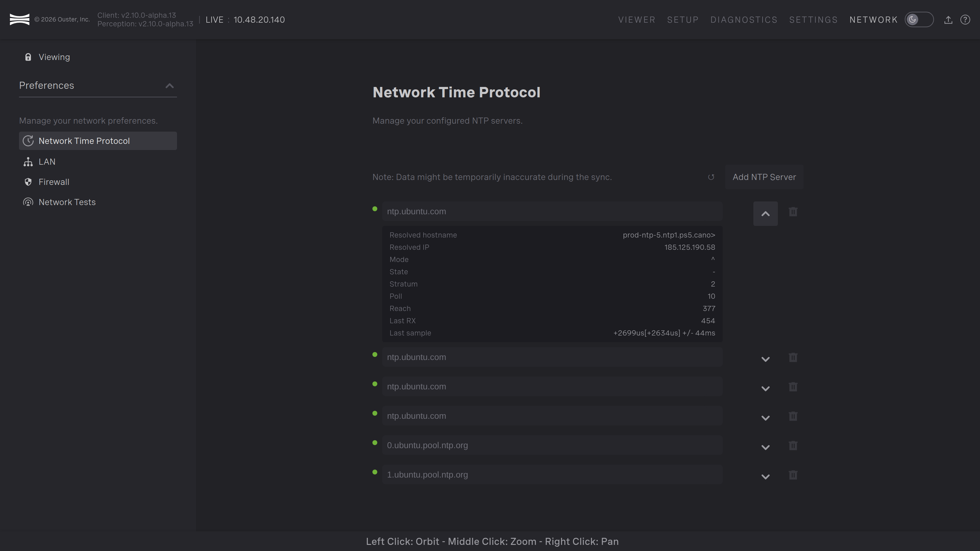This screenshot has height=551, width=980.
Task: Click the Network Time Protocol page heading
Action: point(456,92)
